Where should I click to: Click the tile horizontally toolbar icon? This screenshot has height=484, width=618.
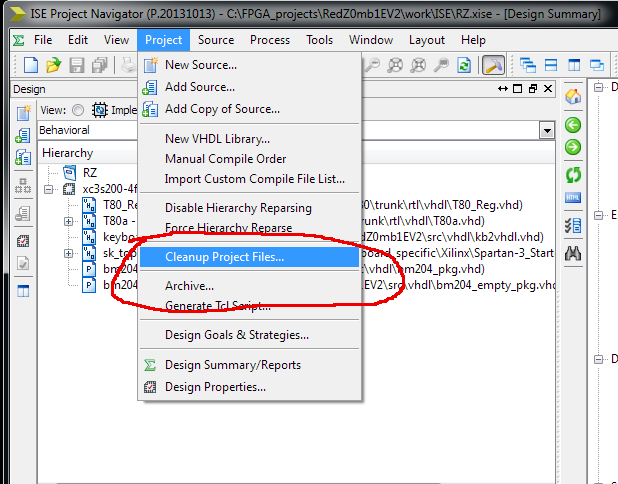(551, 65)
